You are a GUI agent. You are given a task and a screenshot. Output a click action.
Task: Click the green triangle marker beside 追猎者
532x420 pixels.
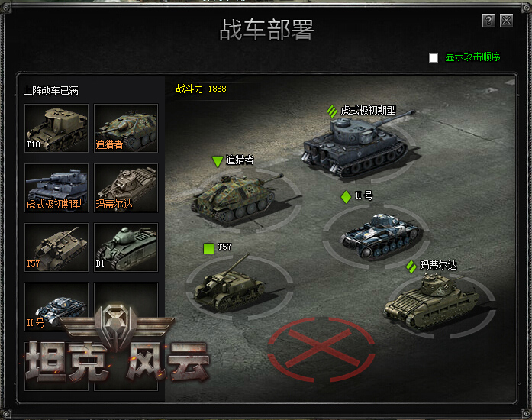pos(217,161)
